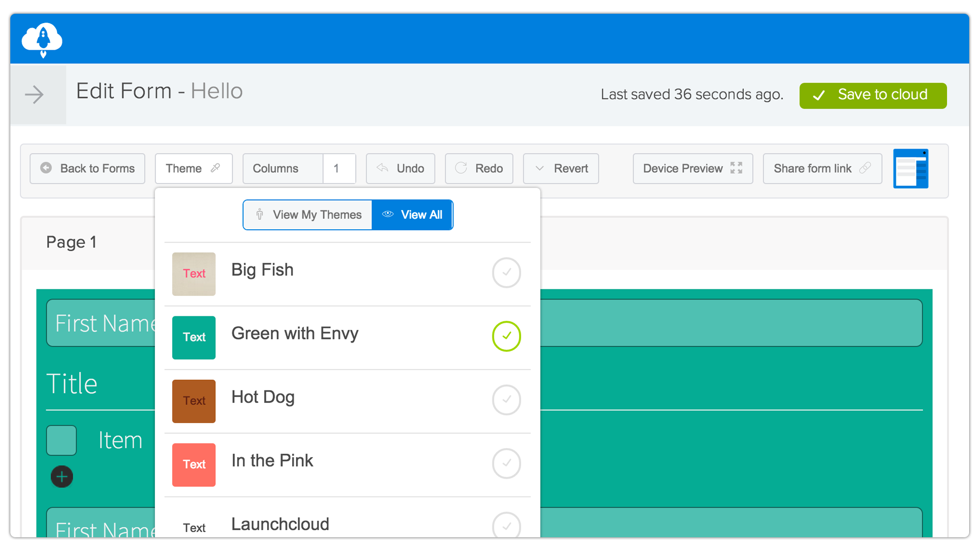This screenshot has height=552, width=980.
Task: Click the top First Name input field
Action: pos(484,323)
